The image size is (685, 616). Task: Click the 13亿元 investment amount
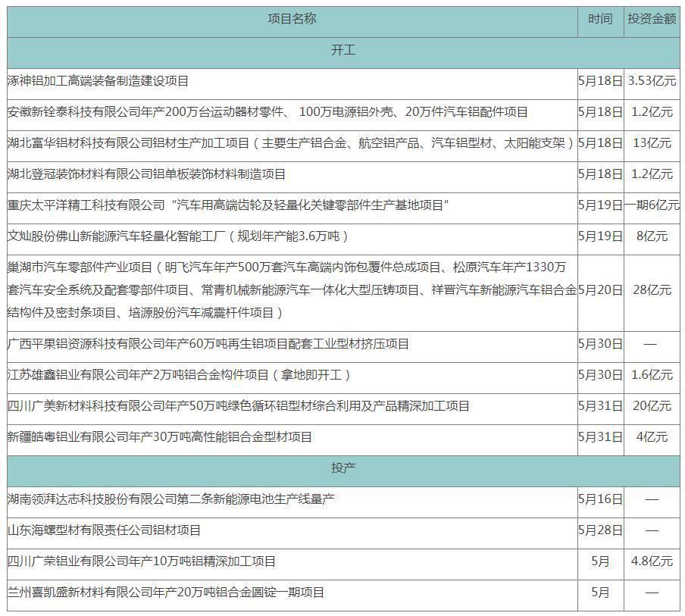coord(652,143)
